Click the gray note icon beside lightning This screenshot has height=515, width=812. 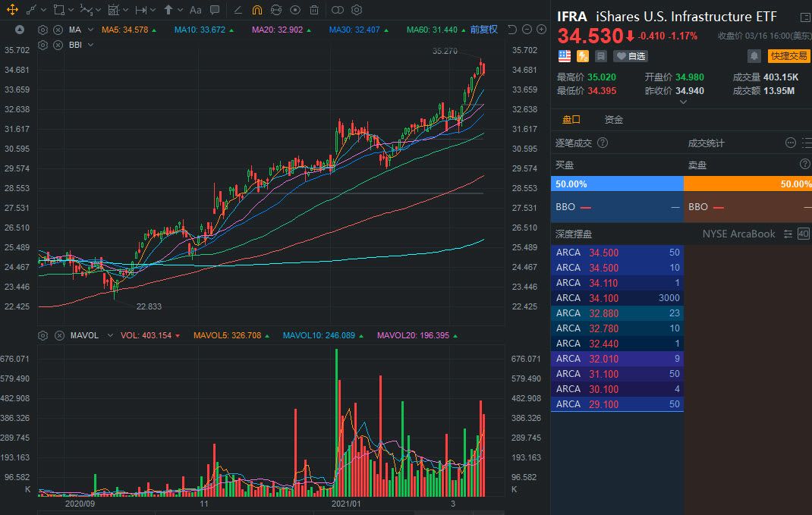click(x=601, y=56)
